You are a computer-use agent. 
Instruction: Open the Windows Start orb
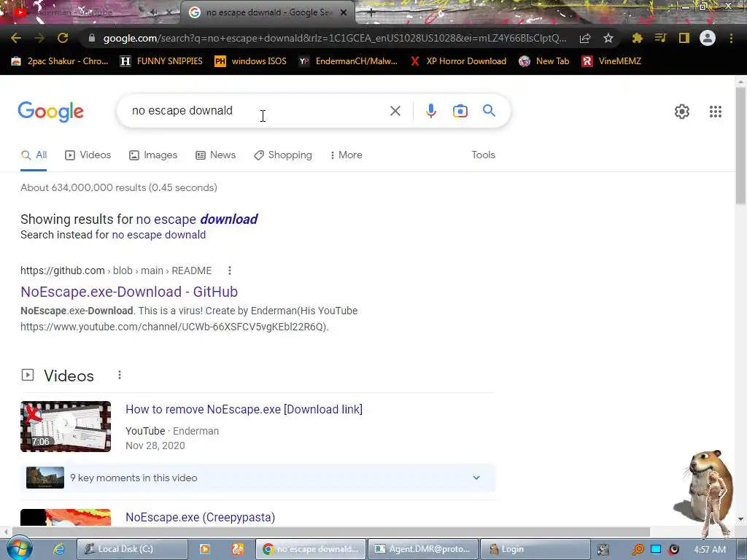point(19,548)
